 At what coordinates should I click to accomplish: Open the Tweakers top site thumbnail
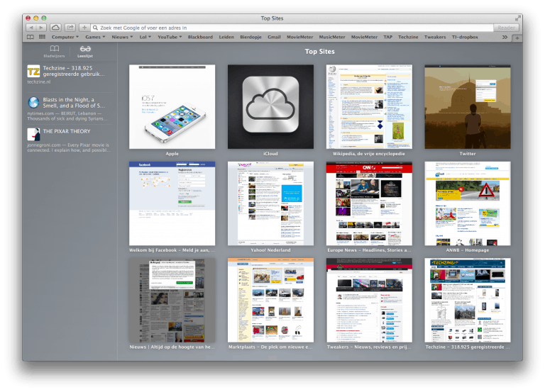(369, 301)
